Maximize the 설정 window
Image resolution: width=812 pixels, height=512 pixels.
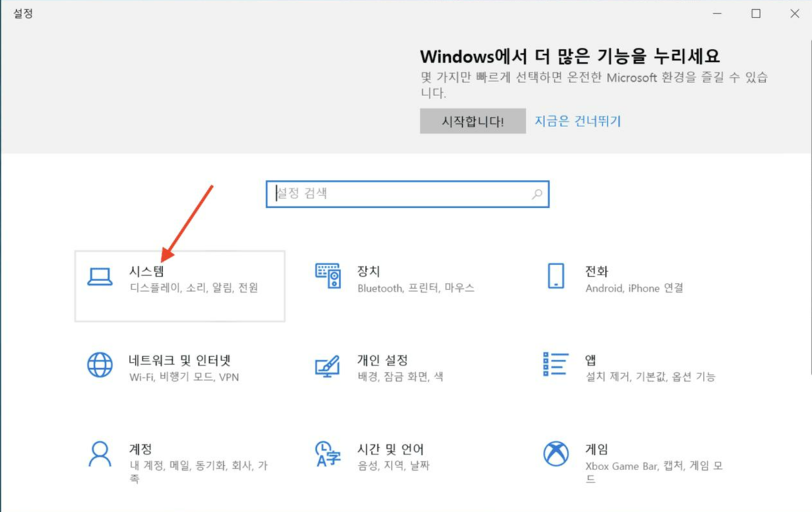point(756,14)
